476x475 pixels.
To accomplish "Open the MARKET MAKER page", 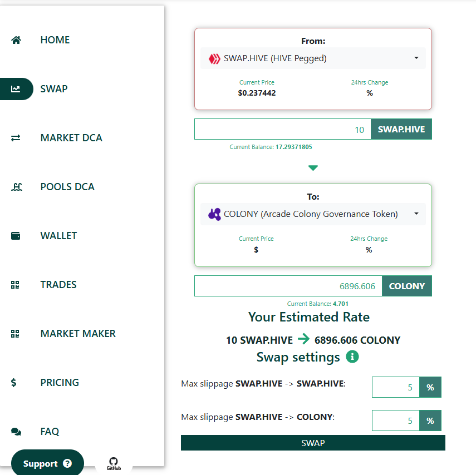I will tap(78, 334).
